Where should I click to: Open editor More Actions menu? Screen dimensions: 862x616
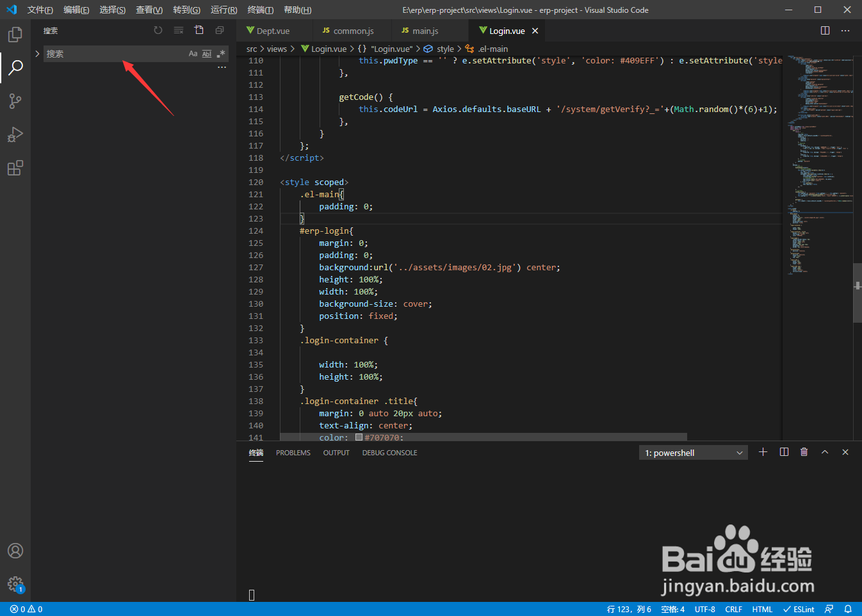click(x=845, y=31)
